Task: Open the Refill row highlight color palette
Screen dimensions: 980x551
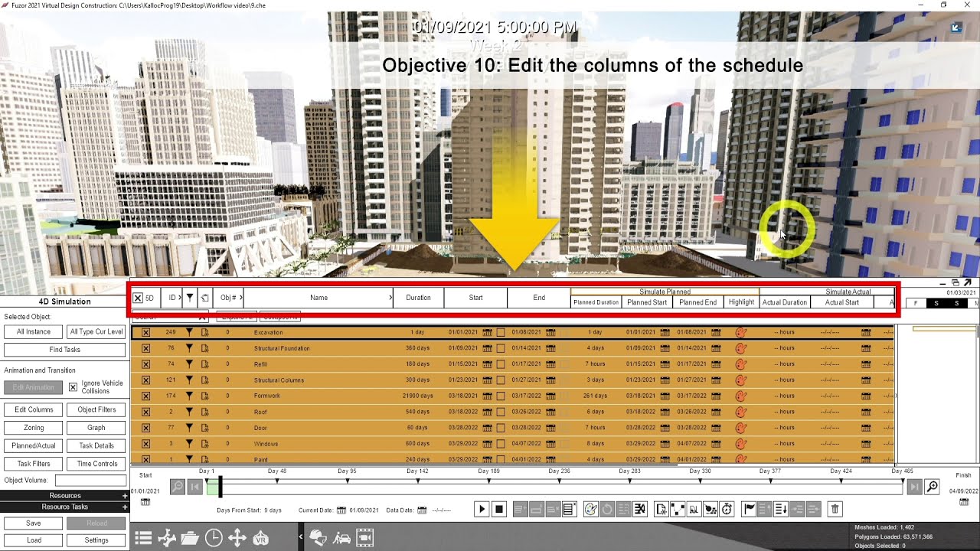Action: click(x=740, y=364)
